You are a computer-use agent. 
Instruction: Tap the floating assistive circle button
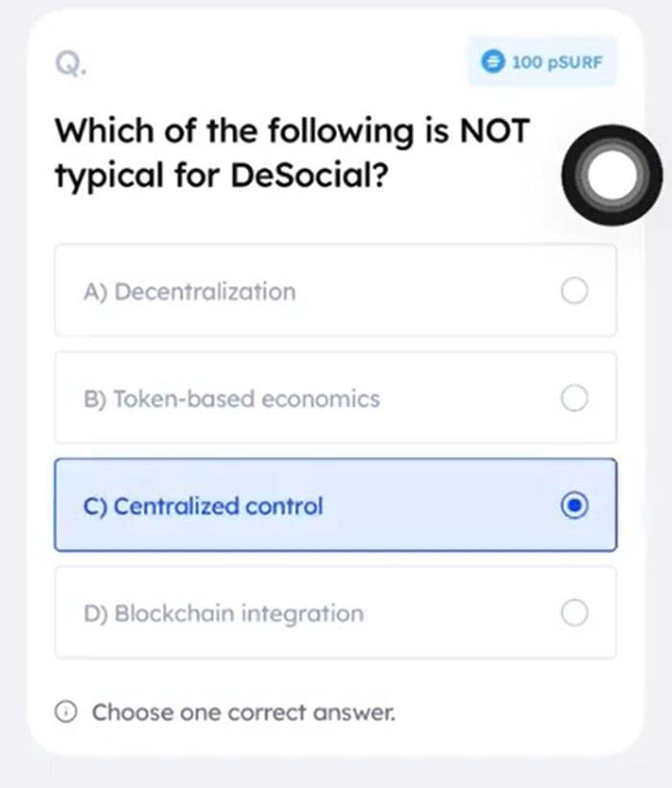pos(612,174)
